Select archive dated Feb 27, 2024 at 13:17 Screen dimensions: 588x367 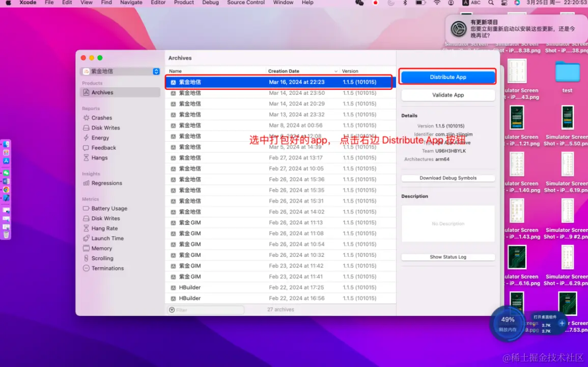tap(281, 158)
